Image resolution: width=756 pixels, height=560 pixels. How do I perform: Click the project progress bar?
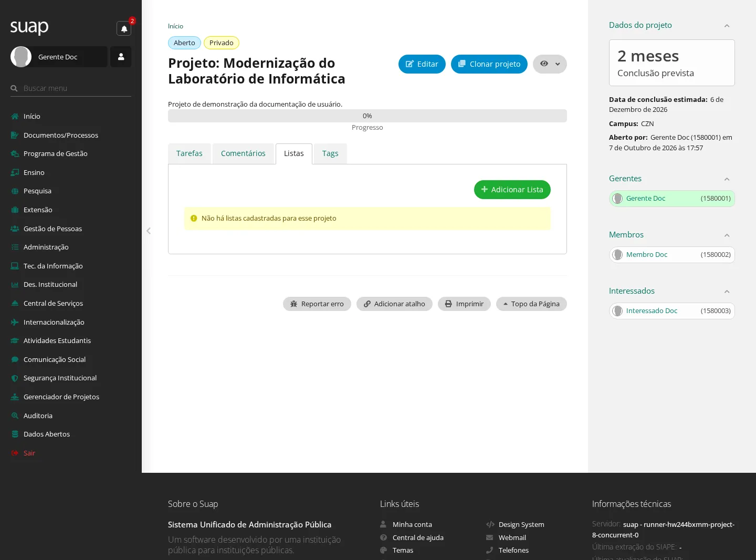point(367,116)
